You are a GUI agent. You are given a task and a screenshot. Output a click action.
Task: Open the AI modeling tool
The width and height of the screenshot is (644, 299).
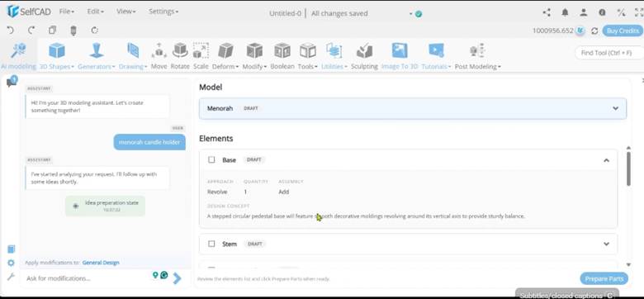click(x=18, y=55)
